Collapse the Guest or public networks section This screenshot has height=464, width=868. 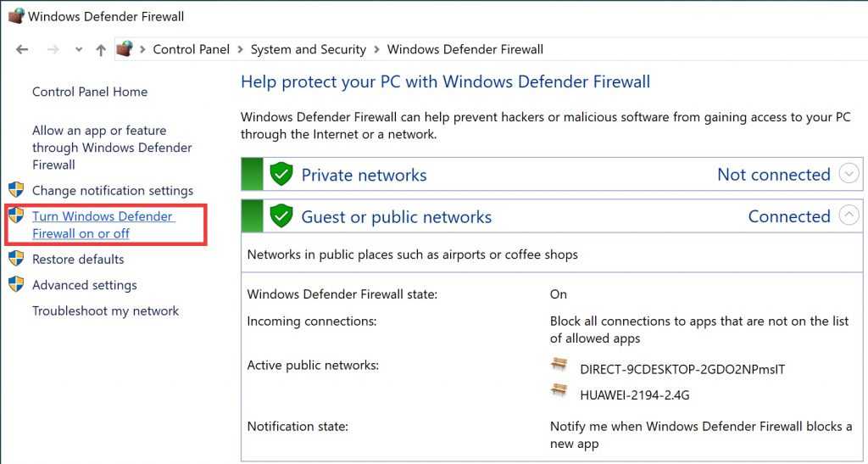click(x=849, y=215)
